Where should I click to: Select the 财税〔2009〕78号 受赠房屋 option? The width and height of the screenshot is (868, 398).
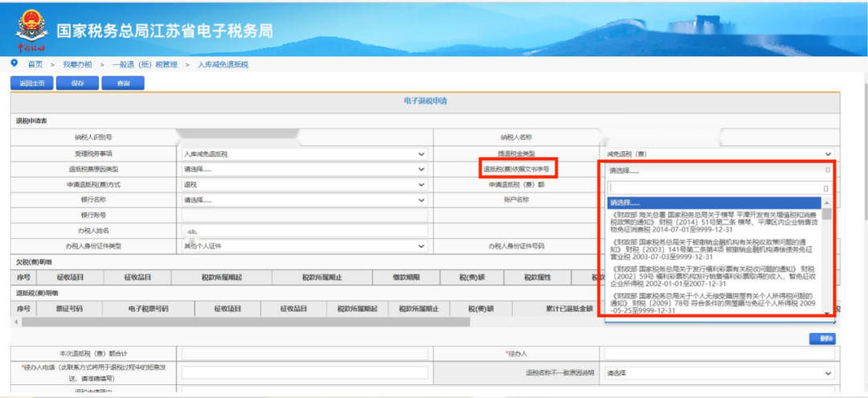(714, 303)
